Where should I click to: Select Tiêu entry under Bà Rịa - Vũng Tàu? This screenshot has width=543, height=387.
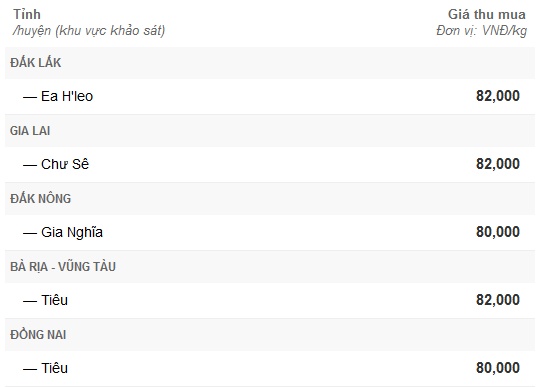coord(54,300)
